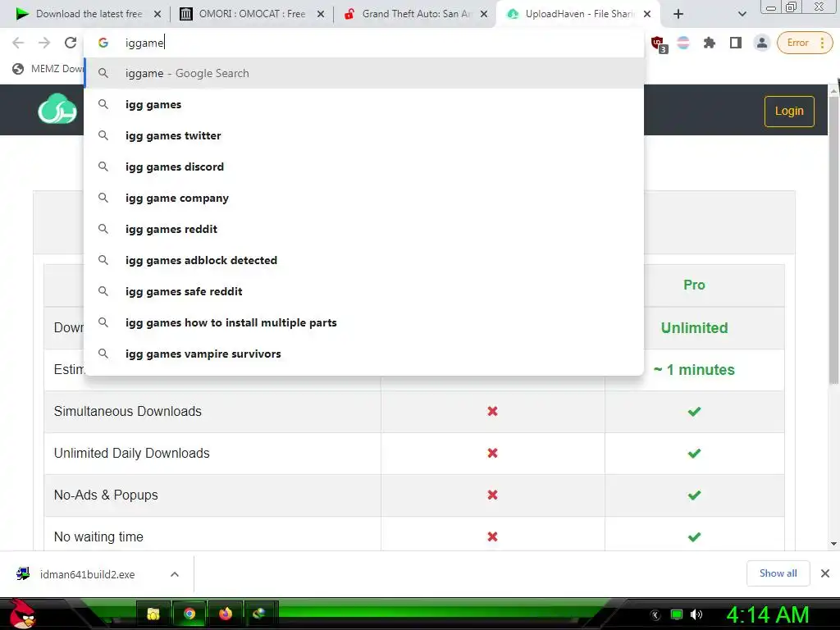Click Show all downloads button
This screenshot has width=840, height=630.
pyautogui.click(x=778, y=573)
